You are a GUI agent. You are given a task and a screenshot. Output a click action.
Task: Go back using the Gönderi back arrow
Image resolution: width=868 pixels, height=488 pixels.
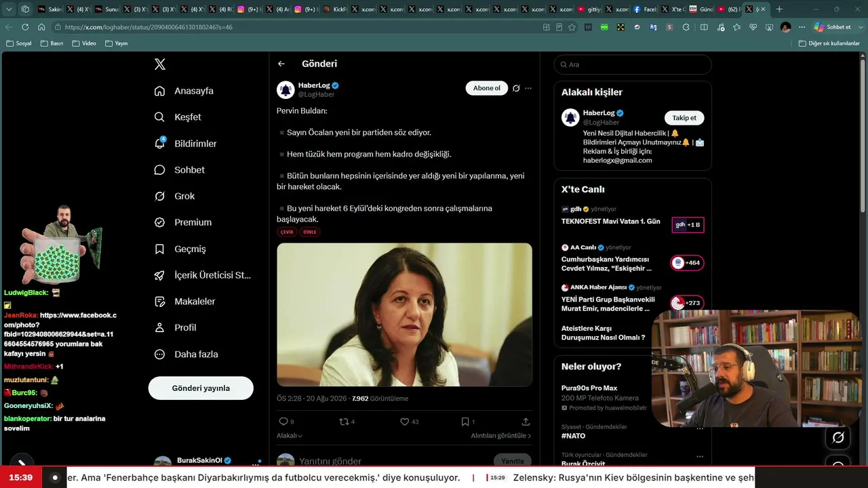click(281, 64)
